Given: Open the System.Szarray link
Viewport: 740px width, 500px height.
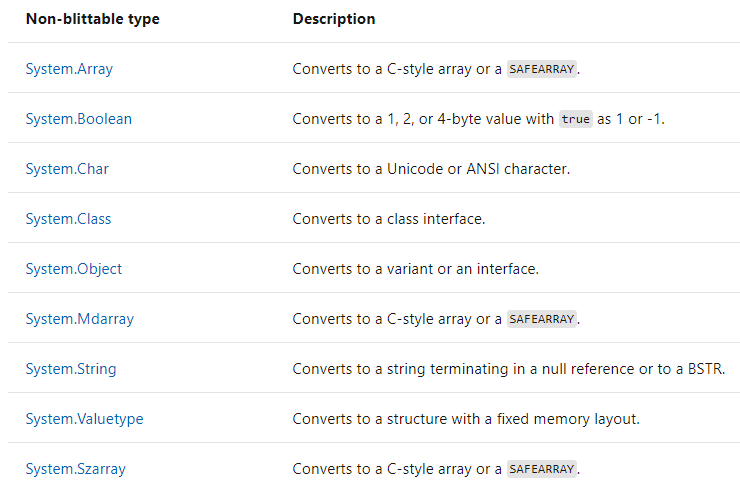Looking at the screenshot, I should pyautogui.click(x=76, y=469).
